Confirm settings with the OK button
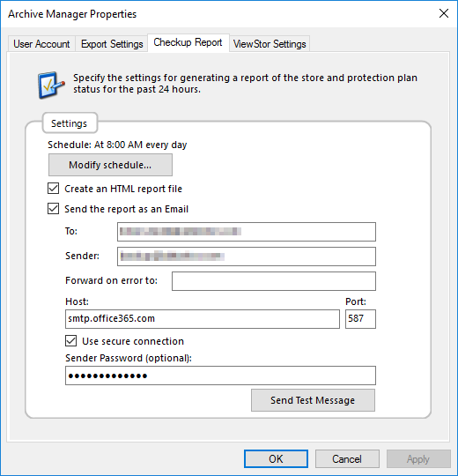This screenshot has height=476, width=458. (x=276, y=458)
